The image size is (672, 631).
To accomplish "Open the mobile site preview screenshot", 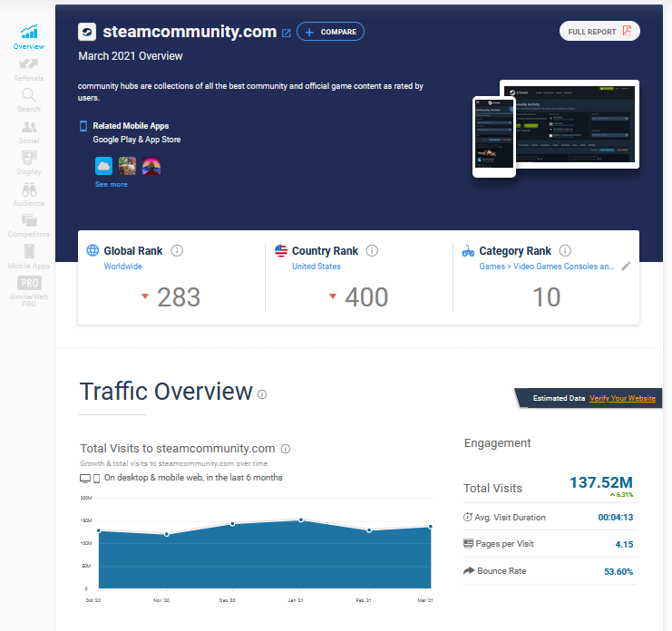I will (x=494, y=137).
